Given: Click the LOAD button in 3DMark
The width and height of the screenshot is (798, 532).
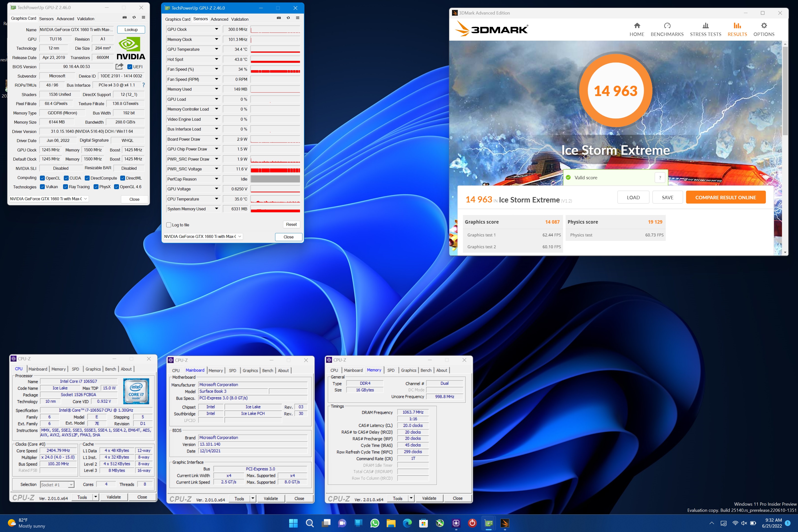Looking at the screenshot, I should point(633,198).
